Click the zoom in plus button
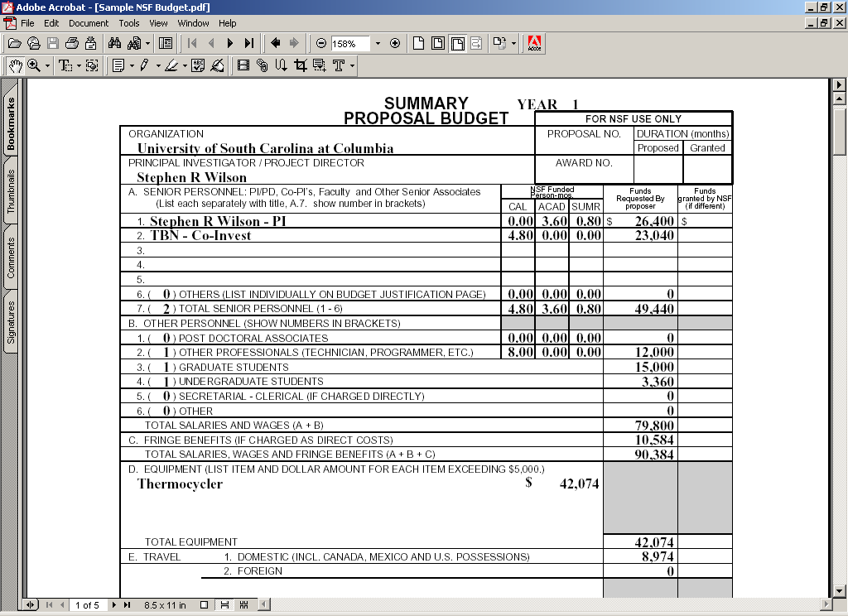Image resolution: width=848 pixels, height=616 pixels. click(395, 43)
